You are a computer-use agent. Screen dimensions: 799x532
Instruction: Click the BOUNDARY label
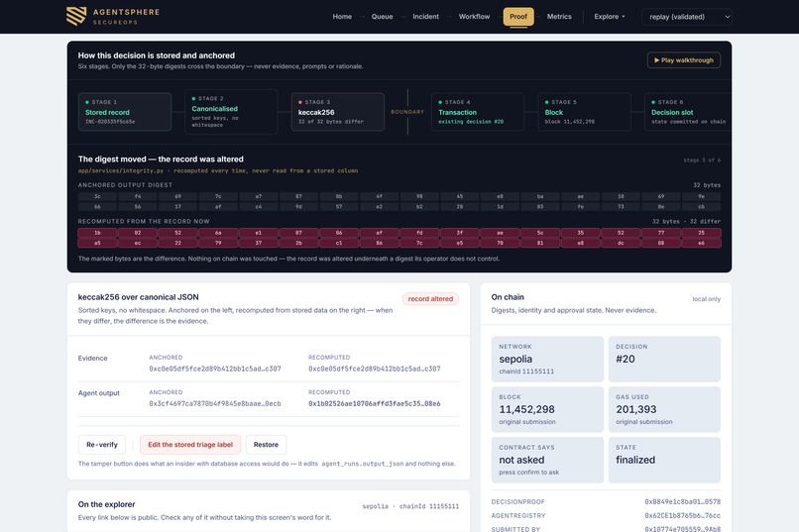[407, 112]
